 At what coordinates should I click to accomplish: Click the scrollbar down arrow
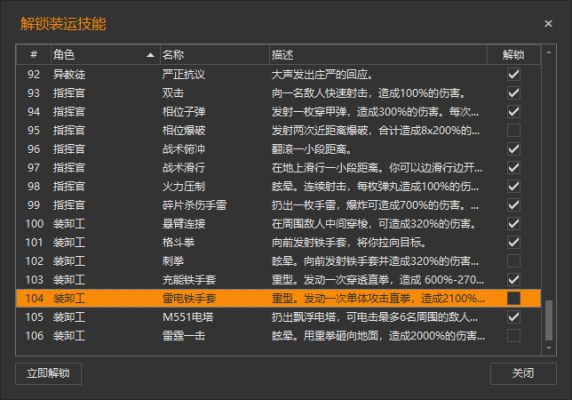tap(549, 348)
